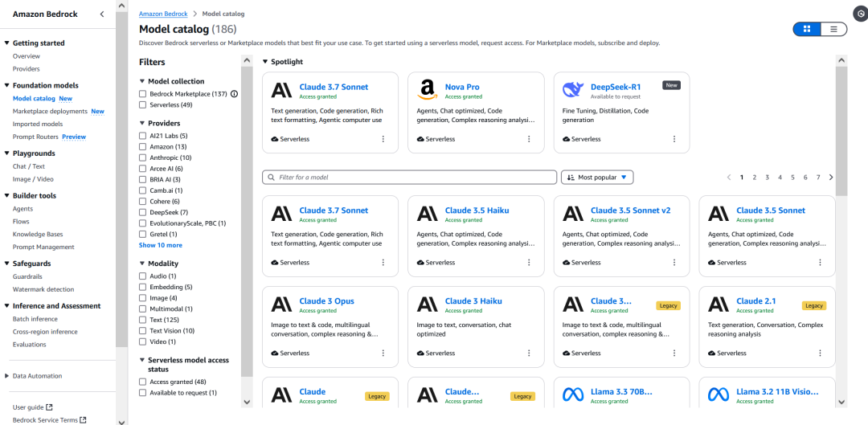The height and width of the screenshot is (425, 868).
Task: Collapse the Builder tools section
Action: coord(6,196)
